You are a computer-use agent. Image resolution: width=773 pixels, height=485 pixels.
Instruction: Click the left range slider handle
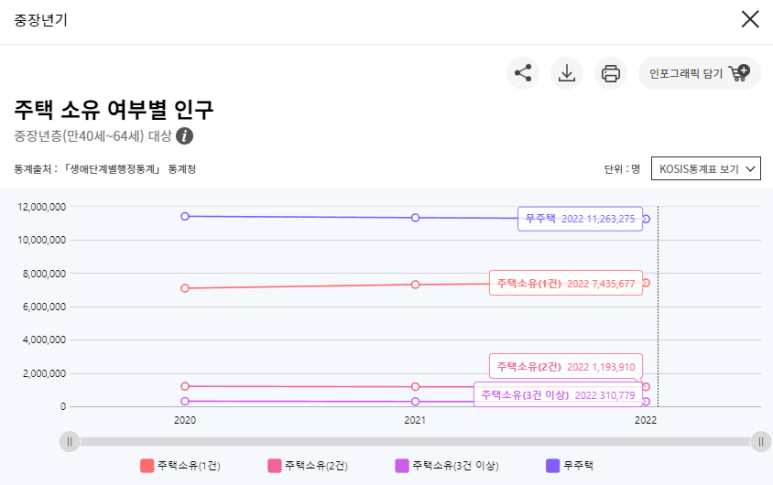[70, 442]
